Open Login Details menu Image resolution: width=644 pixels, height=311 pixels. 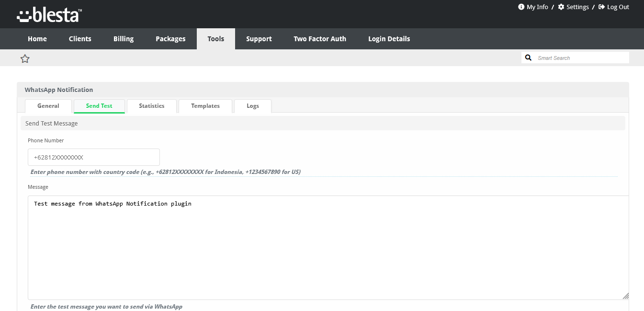[x=389, y=39]
